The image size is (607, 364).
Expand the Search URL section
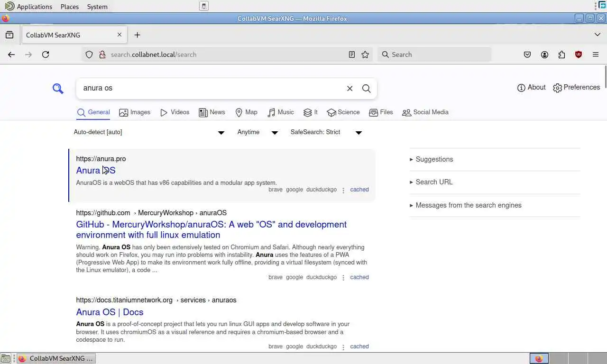[x=495, y=182]
